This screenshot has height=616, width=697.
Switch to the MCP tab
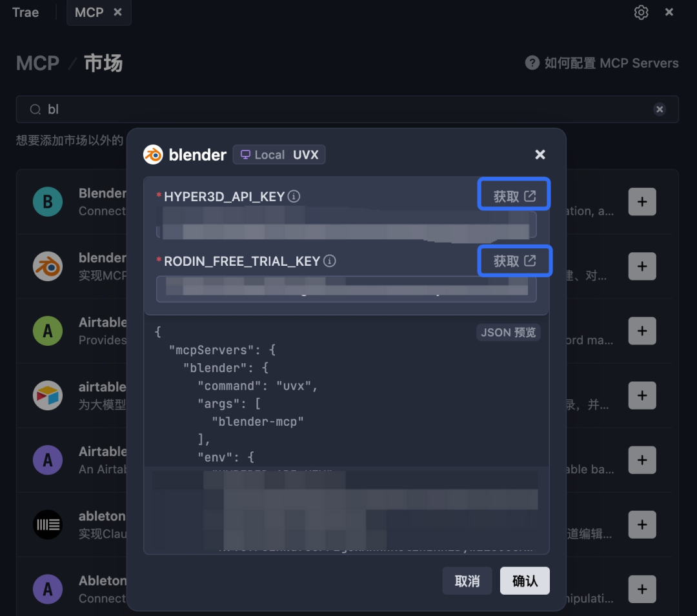90,12
